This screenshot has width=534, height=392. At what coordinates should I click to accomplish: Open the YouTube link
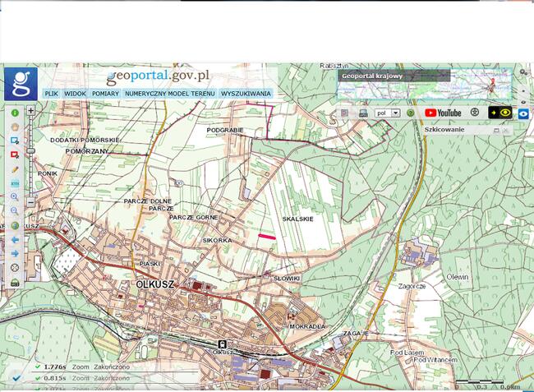click(x=443, y=113)
